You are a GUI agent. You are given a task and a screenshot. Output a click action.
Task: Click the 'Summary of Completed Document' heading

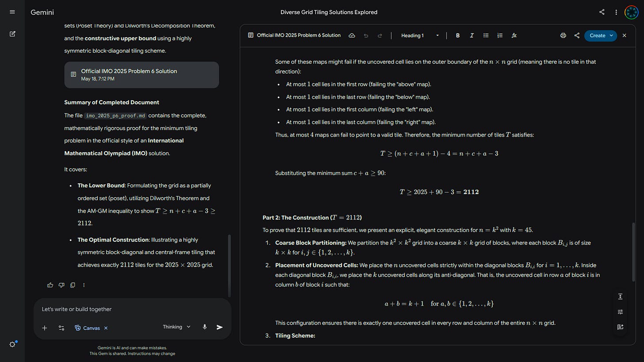[111, 102]
